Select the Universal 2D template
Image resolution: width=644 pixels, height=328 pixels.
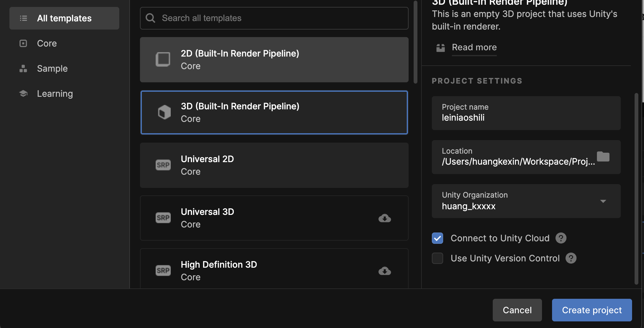point(274,165)
